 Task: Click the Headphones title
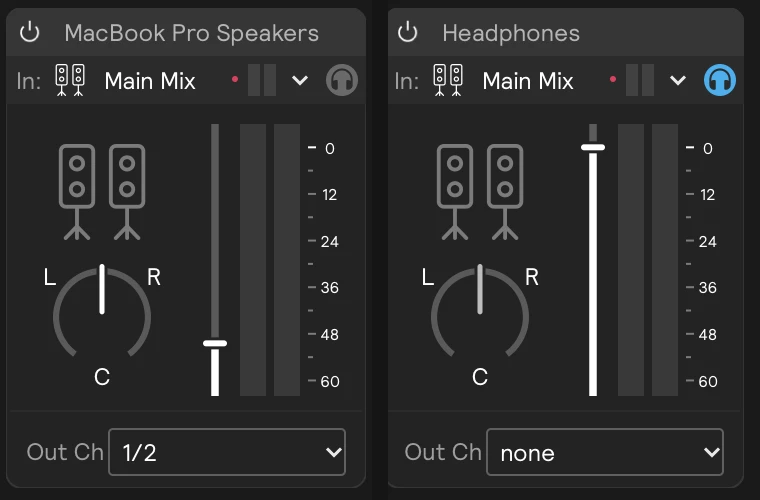511,33
